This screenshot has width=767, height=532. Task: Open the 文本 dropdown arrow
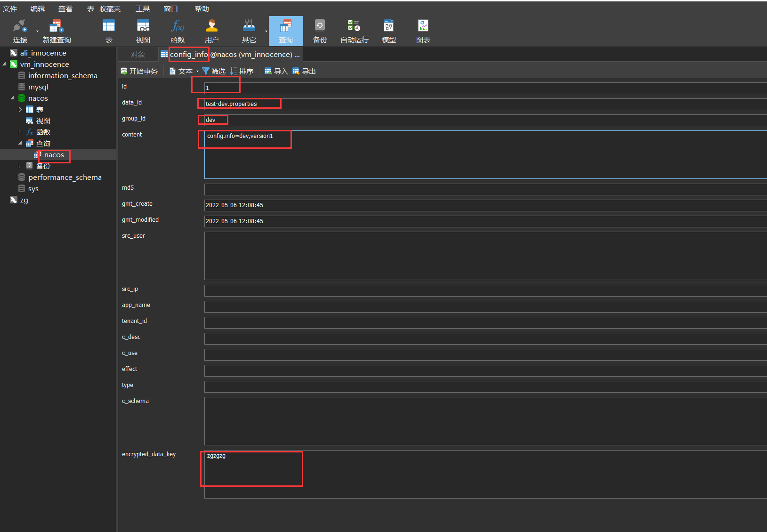click(x=197, y=72)
